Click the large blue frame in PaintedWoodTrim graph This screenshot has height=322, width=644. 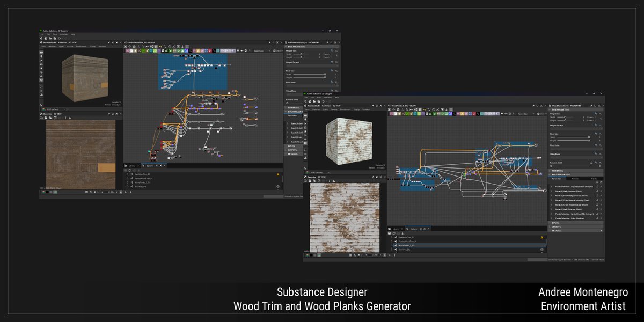(193, 71)
